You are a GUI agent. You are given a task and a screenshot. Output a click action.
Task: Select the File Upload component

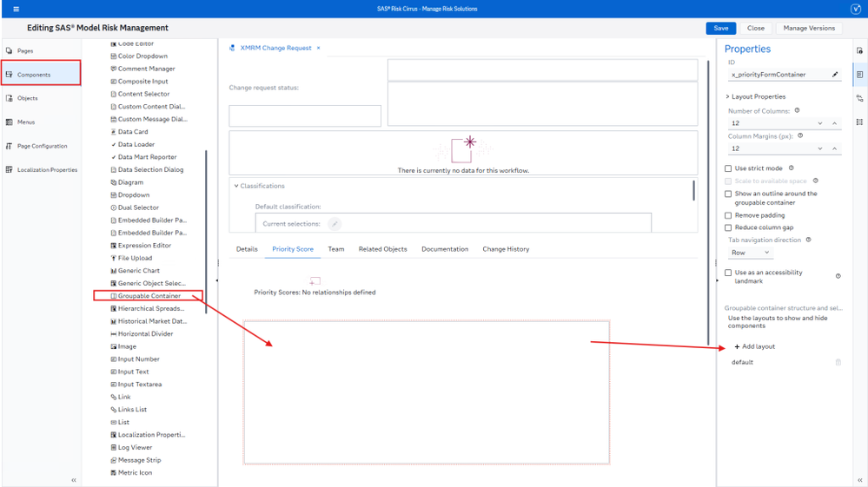(135, 258)
